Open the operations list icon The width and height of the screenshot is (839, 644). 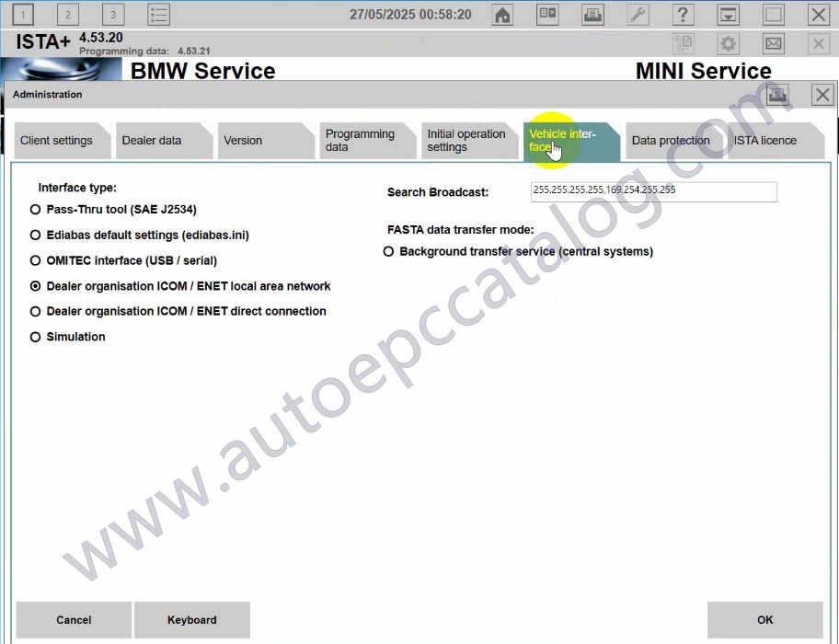point(158,15)
